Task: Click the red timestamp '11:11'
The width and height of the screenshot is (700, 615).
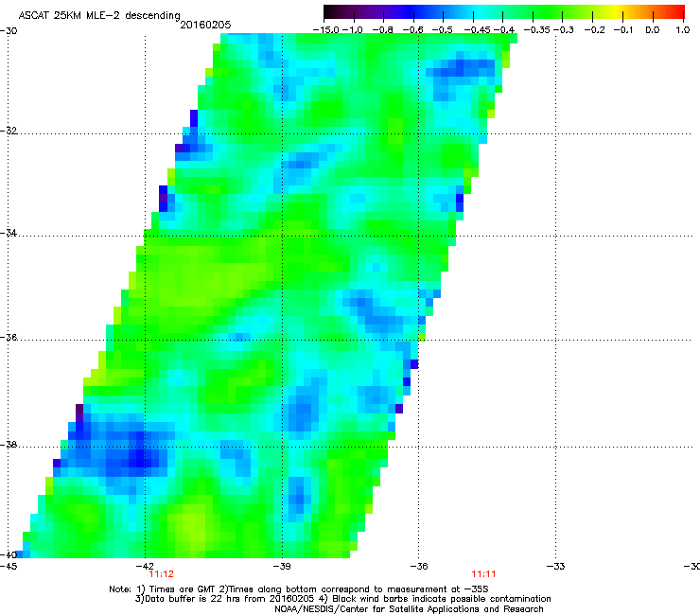Action: pyautogui.click(x=483, y=574)
